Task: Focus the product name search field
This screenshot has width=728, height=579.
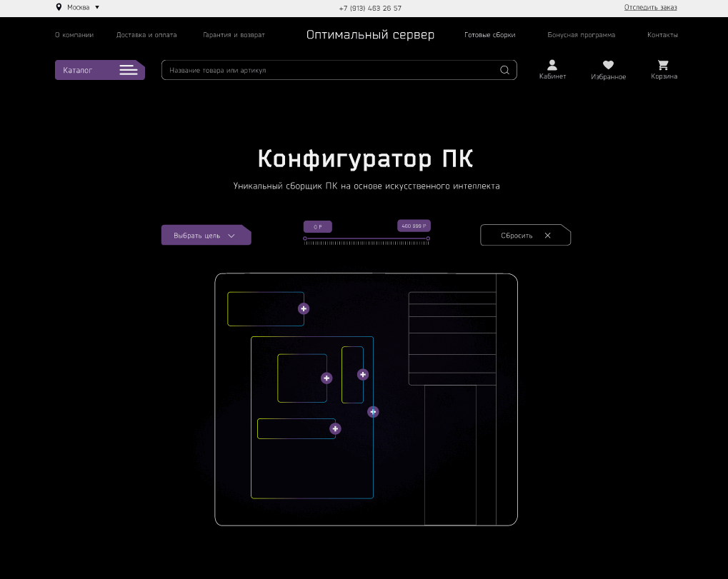Action: (x=329, y=70)
